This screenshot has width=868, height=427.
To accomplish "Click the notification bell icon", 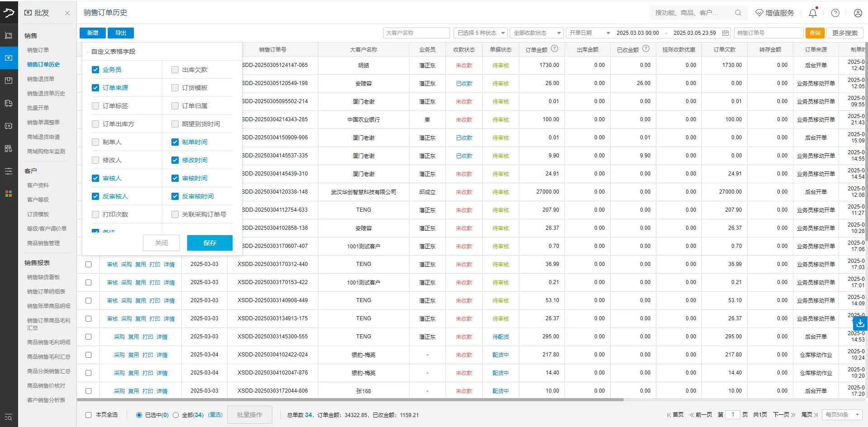I will 812,13.
